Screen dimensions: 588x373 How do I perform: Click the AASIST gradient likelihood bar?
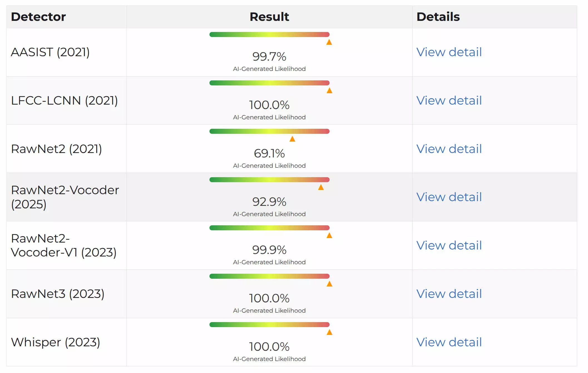click(269, 34)
